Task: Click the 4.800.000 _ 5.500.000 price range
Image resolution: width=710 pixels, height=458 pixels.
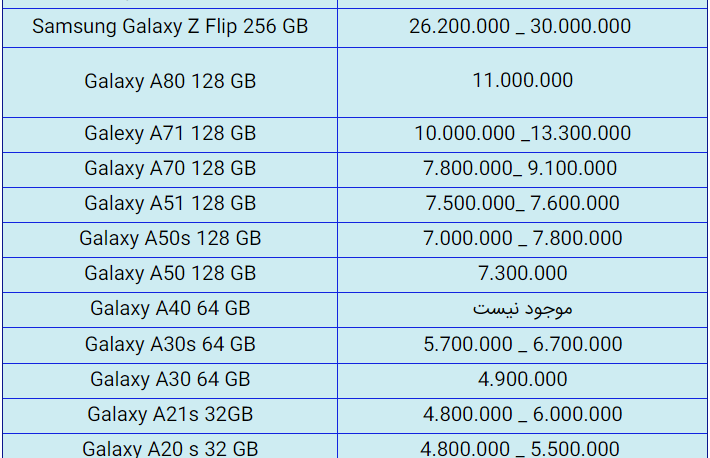Action: pyautogui.click(x=520, y=449)
